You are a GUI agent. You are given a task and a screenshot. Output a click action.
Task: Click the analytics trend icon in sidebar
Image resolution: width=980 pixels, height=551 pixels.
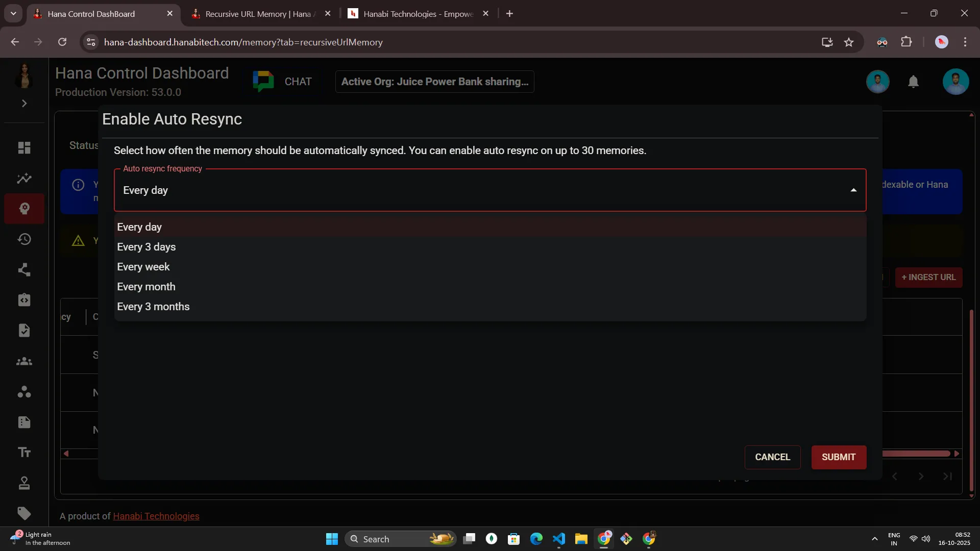pyautogui.click(x=24, y=179)
